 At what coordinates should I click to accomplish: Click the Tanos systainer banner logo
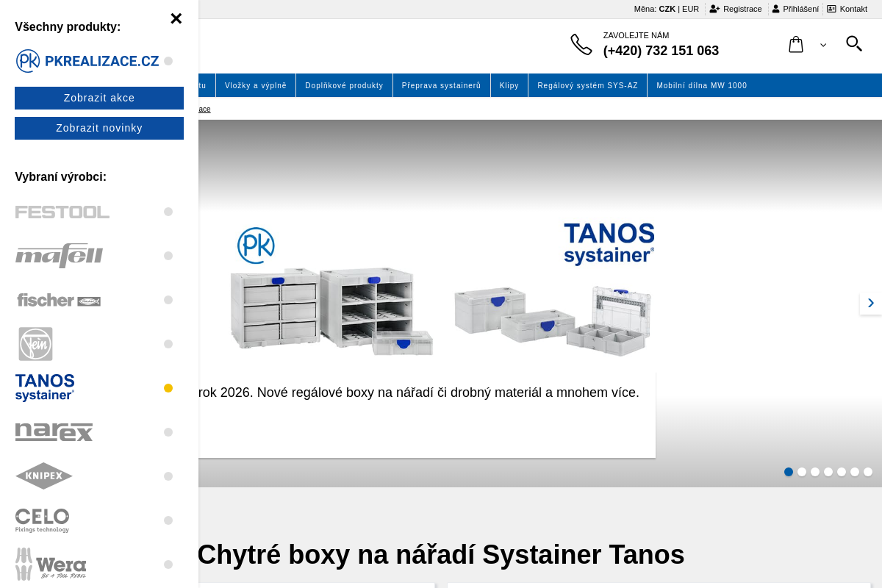pos(609,243)
